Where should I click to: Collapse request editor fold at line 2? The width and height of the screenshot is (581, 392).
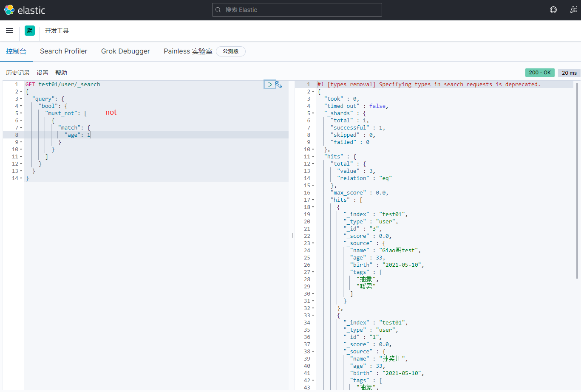coord(21,92)
